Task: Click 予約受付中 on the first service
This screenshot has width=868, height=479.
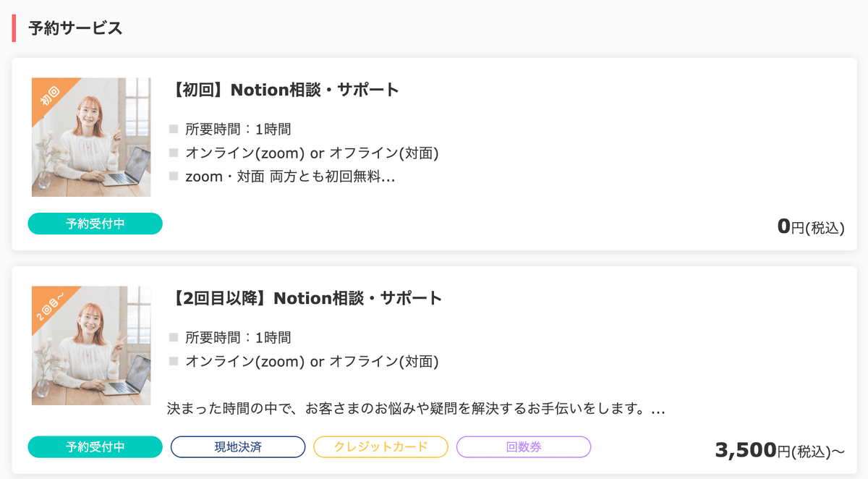Action: [95, 224]
